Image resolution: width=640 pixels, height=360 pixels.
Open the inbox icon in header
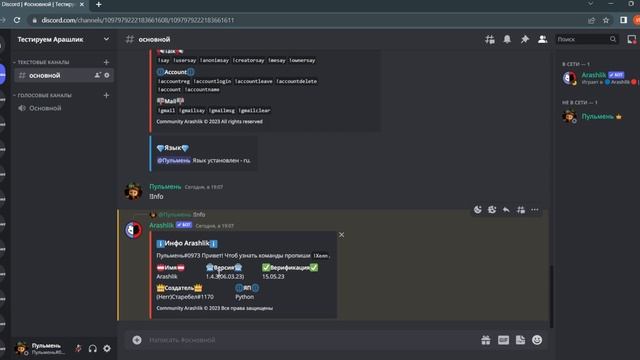click(x=631, y=39)
